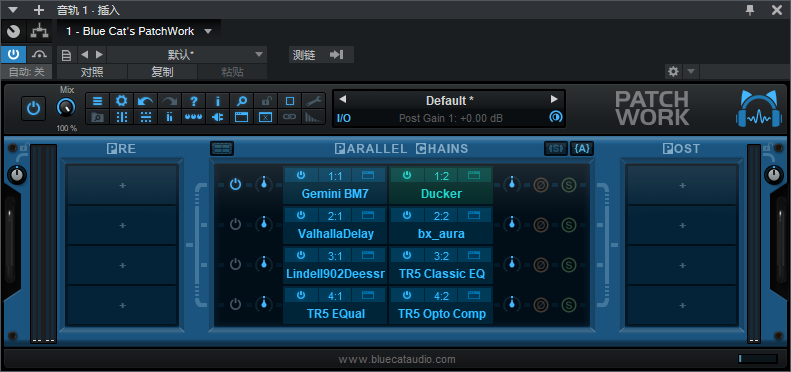Click the wrench tool icon
The width and height of the screenshot is (791, 372).
coord(314,100)
